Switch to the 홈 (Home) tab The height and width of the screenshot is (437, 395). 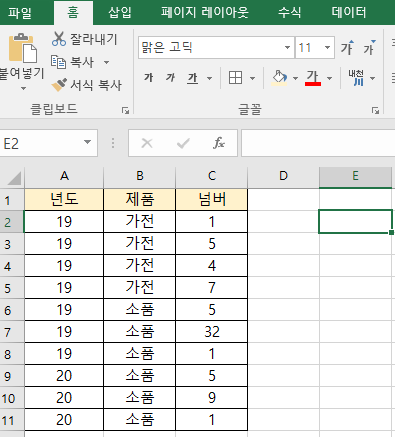click(73, 13)
